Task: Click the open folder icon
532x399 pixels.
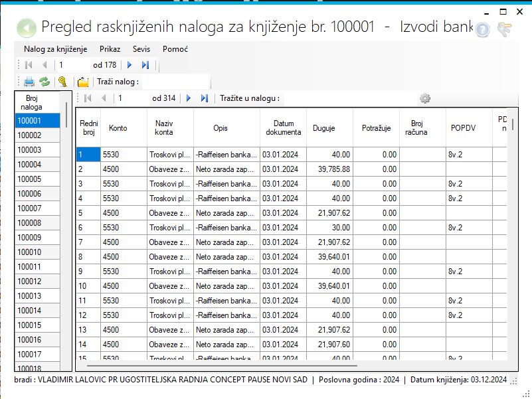Action: click(83, 82)
